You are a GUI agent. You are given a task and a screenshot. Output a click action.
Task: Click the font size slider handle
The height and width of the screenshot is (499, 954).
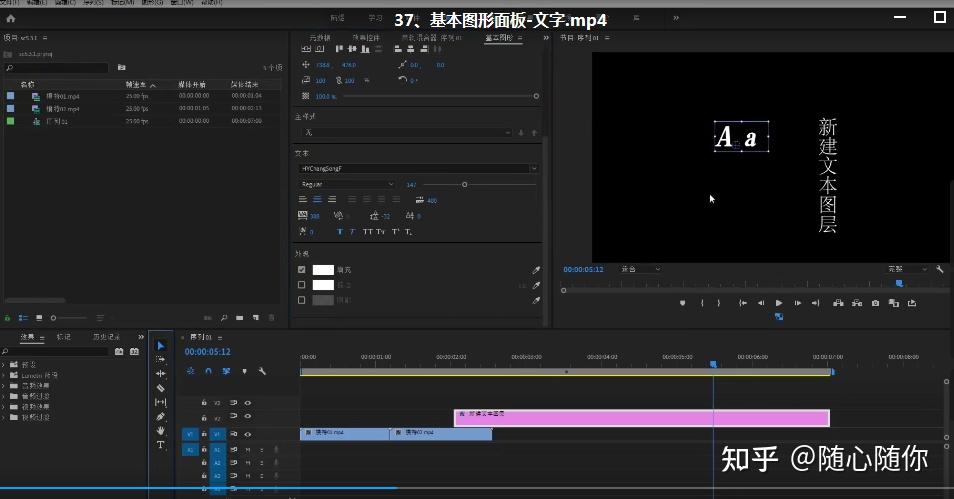[x=464, y=184]
